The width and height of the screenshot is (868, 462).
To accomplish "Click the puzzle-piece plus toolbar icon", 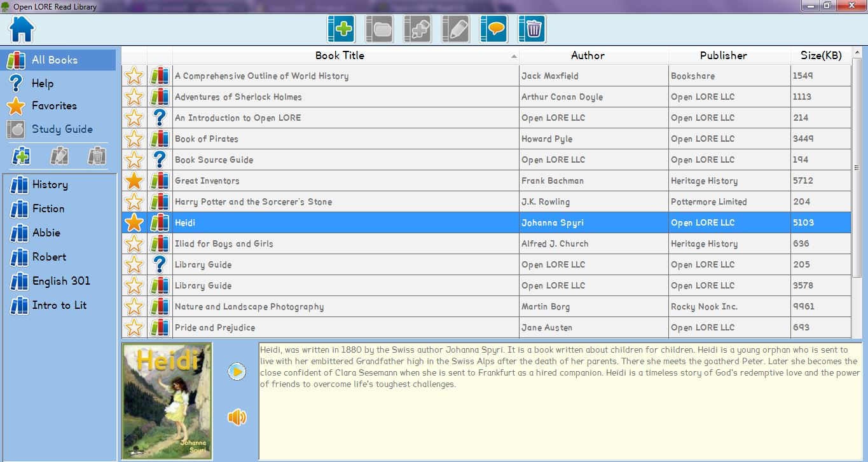I will [x=417, y=29].
